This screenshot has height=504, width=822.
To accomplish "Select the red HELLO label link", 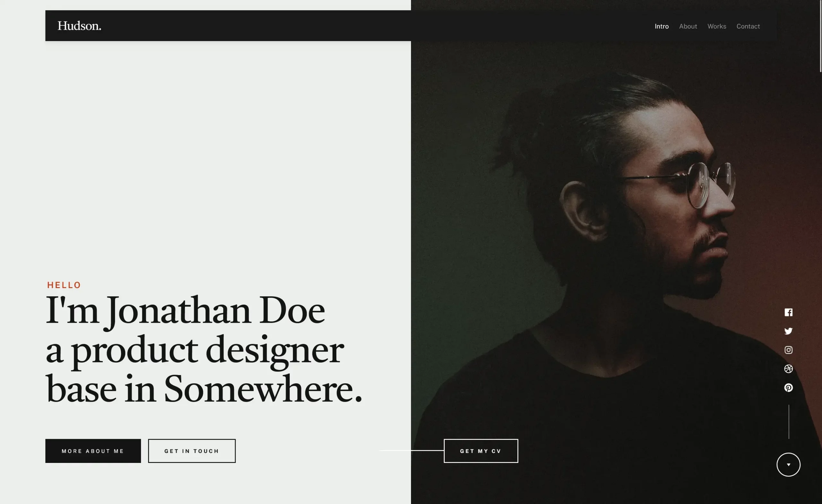I will 64,285.
